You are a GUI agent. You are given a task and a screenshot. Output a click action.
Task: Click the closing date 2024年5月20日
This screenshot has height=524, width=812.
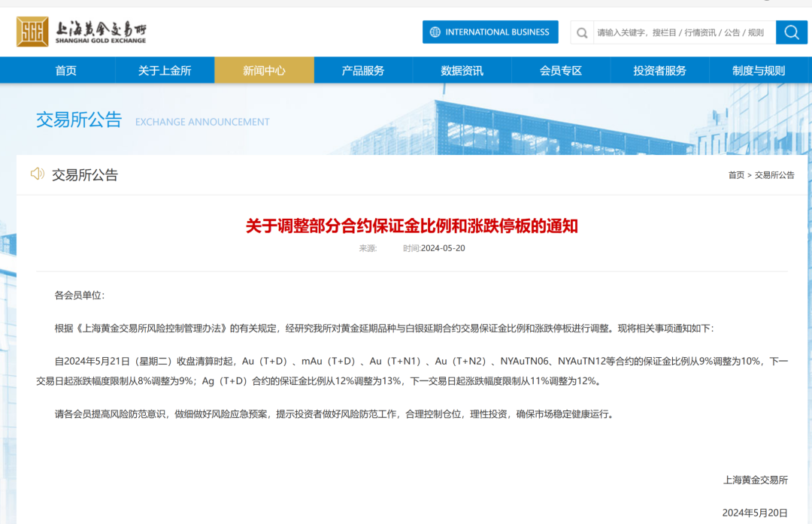(755, 513)
